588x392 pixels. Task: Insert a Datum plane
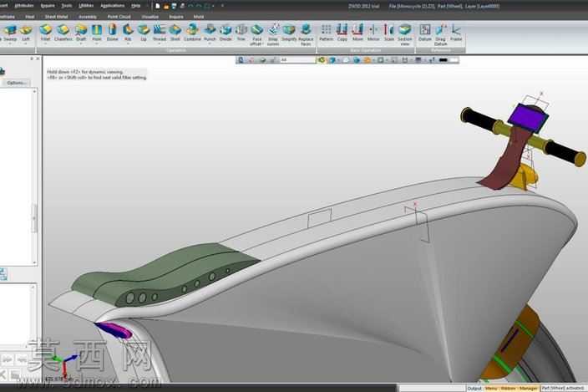tap(425, 33)
